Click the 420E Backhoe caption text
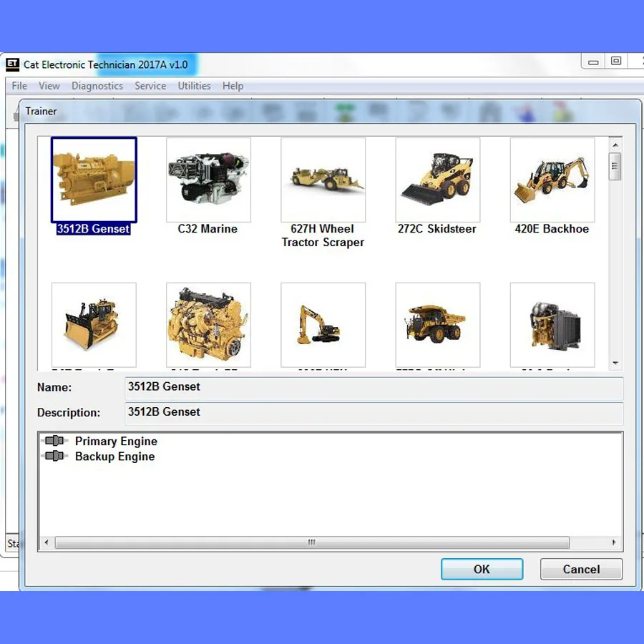644x644 pixels. point(552,229)
